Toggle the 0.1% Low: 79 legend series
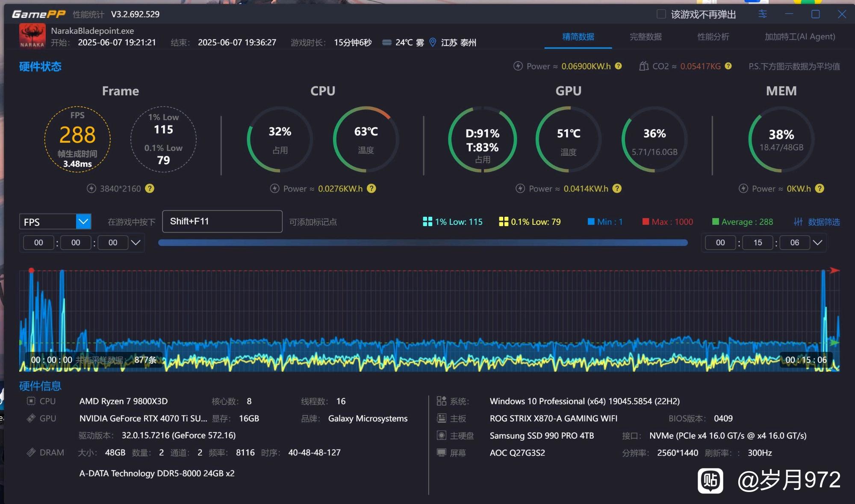The height and width of the screenshot is (504, 855). (530, 221)
